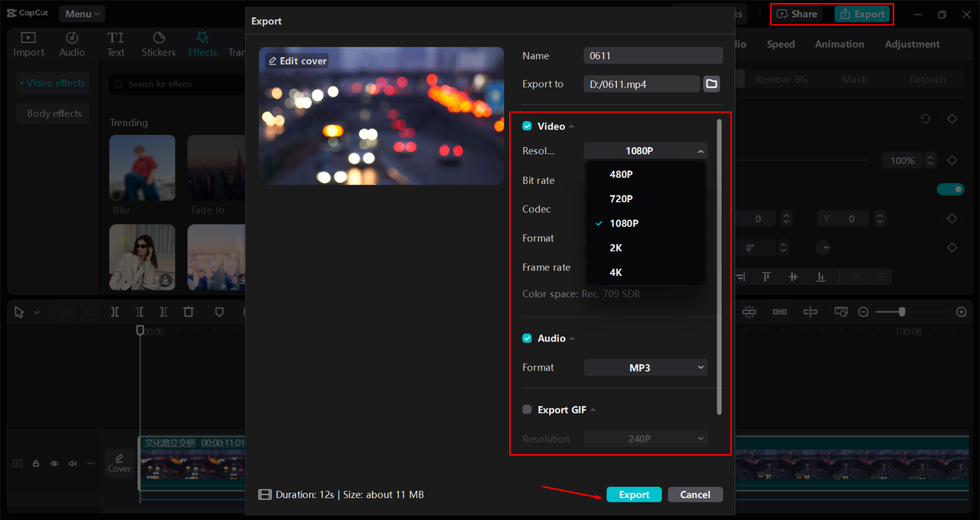Open the Export folder browse icon
Image resolution: width=980 pixels, height=520 pixels.
pos(712,83)
